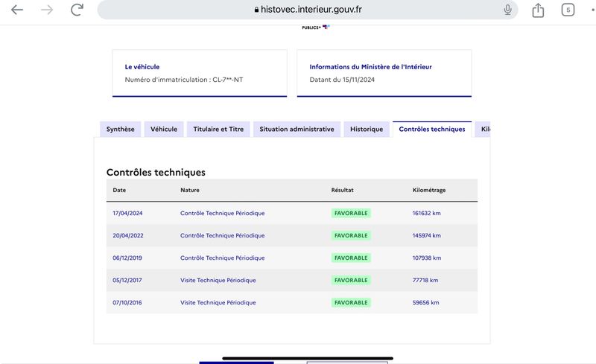Select the Contrôles techniques tab
The width and height of the screenshot is (596, 364).
click(432, 130)
